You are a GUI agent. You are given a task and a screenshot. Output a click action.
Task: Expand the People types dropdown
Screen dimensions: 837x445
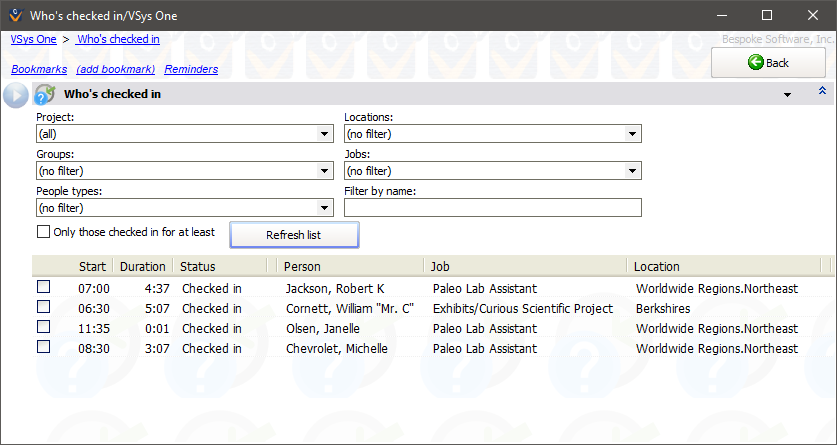point(184,208)
